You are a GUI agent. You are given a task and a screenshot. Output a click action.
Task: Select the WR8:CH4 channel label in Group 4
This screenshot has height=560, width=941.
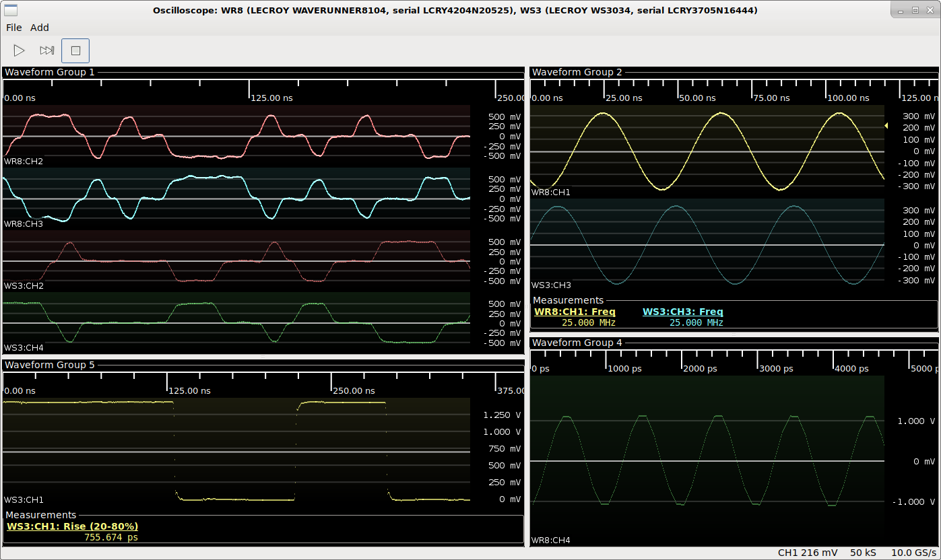coord(551,540)
